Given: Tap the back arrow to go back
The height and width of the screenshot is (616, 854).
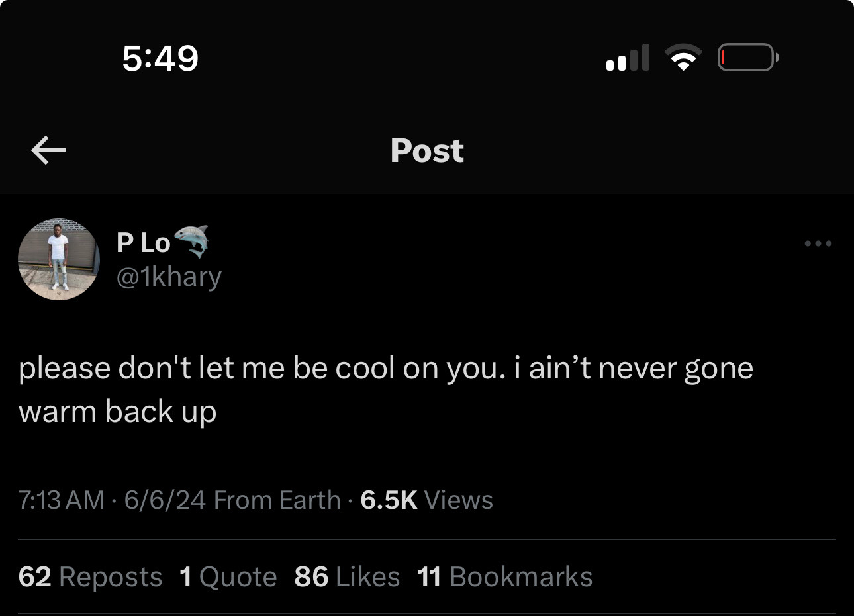Looking at the screenshot, I should tap(48, 150).
